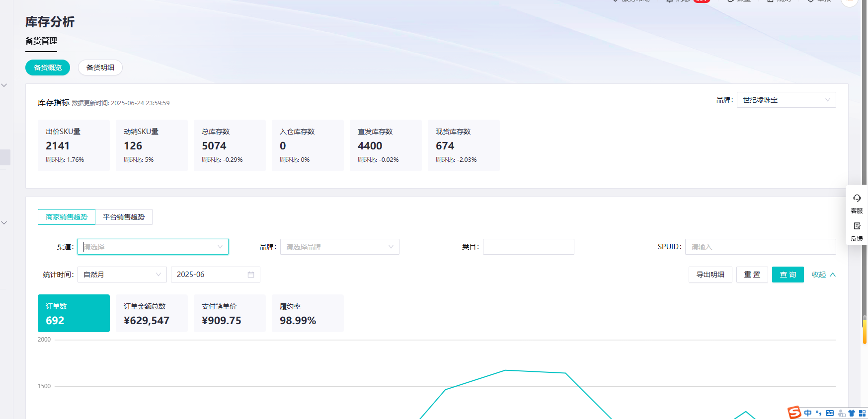This screenshot has width=868, height=419.
Task: Switch to 备货明细 view
Action: pos(100,68)
